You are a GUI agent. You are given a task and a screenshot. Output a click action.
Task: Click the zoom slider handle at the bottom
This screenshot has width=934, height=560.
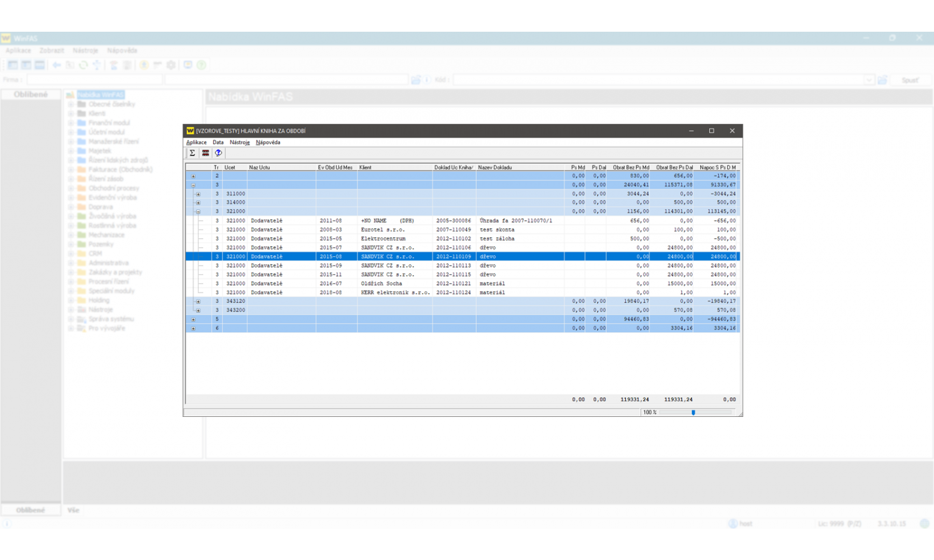point(693,413)
